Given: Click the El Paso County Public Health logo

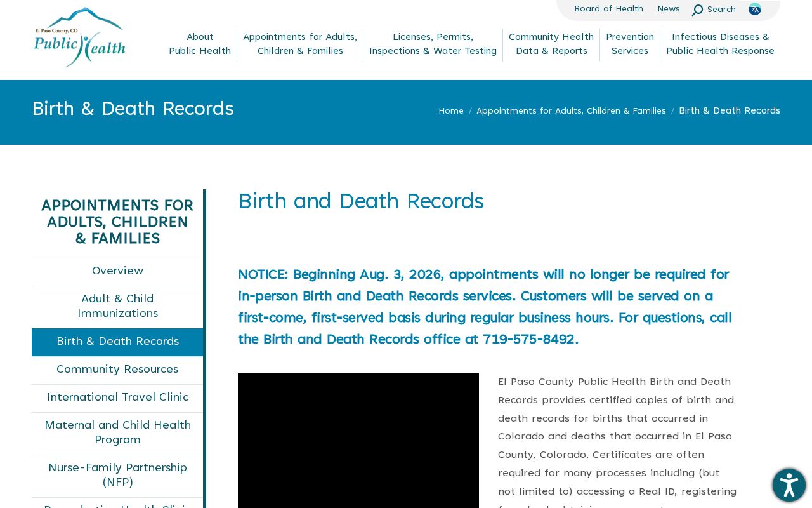Looking at the screenshot, I should coord(79,37).
